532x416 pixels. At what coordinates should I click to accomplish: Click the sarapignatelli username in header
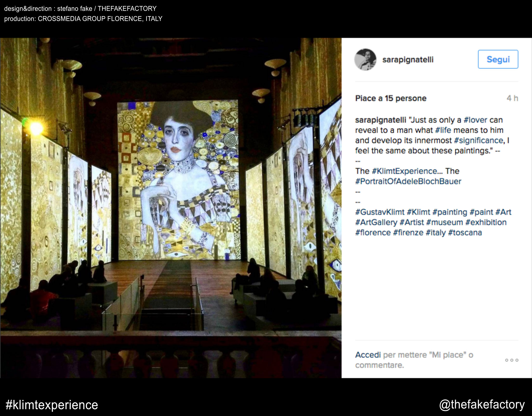(408, 60)
